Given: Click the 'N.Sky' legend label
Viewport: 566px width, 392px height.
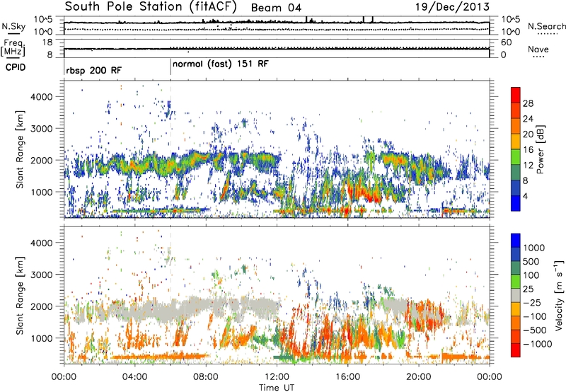Looking at the screenshot, I should tap(13, 26).
